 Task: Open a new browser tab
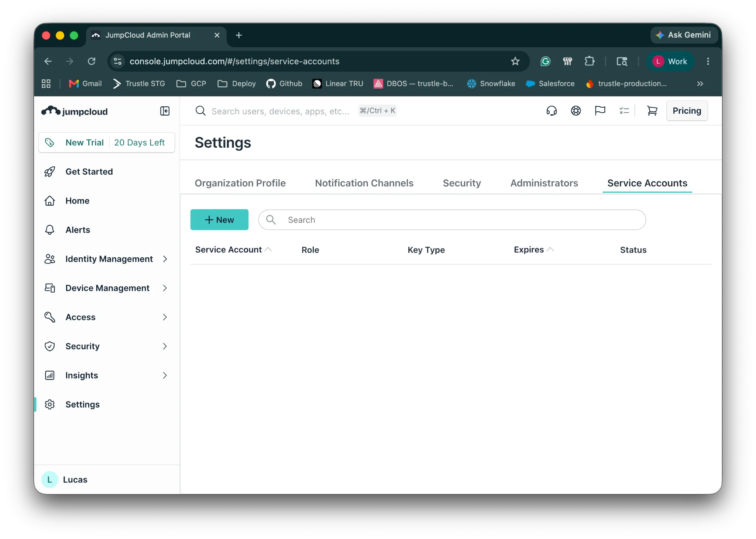point(239,35)
